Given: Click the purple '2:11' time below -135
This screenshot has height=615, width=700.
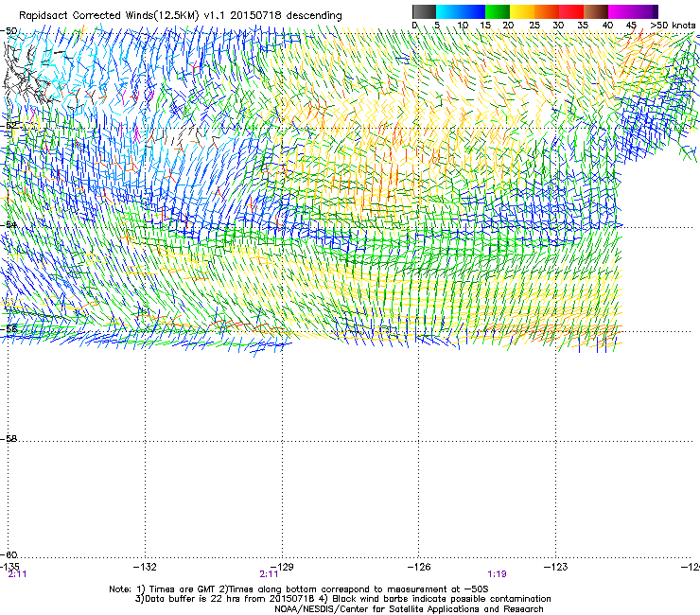Looking at the screenshot, I should [x=17, y=574].
